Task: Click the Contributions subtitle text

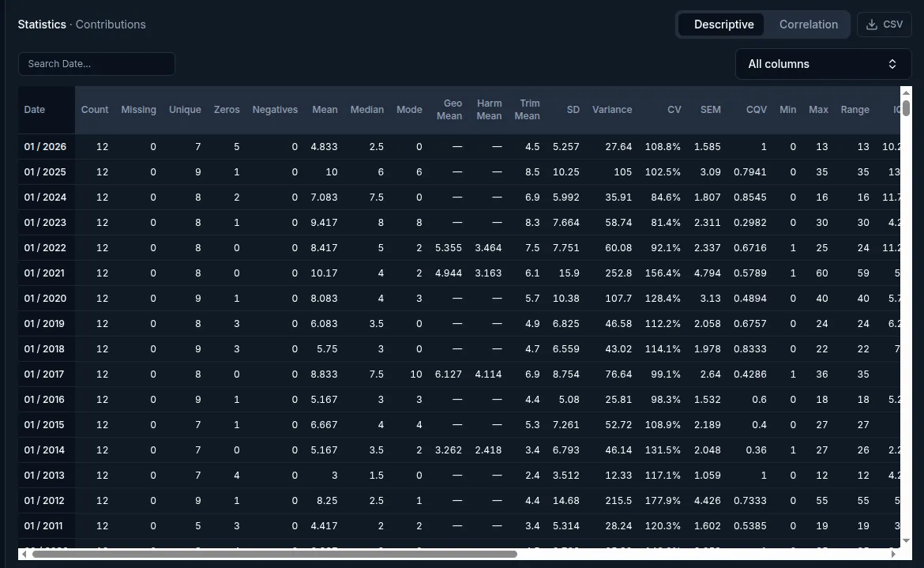Action: tap(111, 24)
